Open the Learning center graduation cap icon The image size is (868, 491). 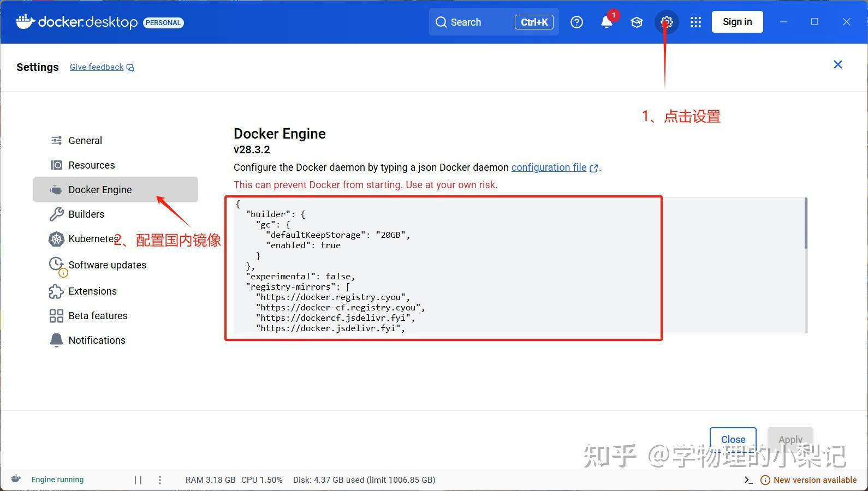637,22
